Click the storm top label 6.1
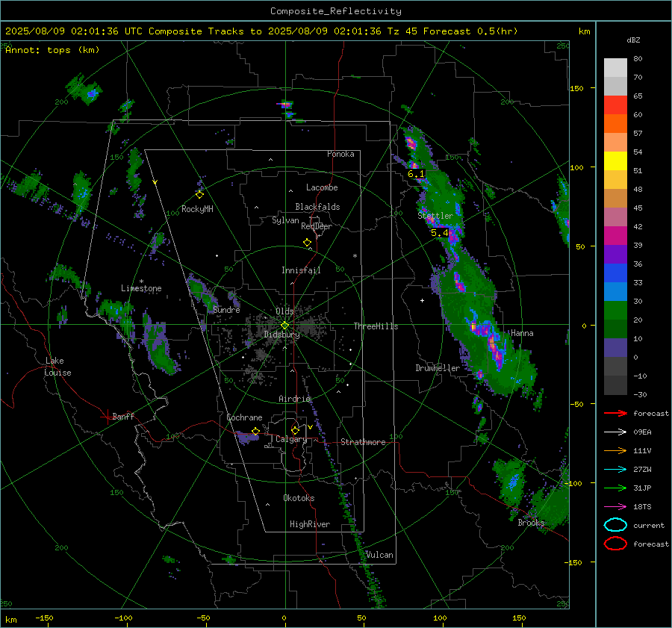This screenshot has height=628, width=672. pos(416,174)
